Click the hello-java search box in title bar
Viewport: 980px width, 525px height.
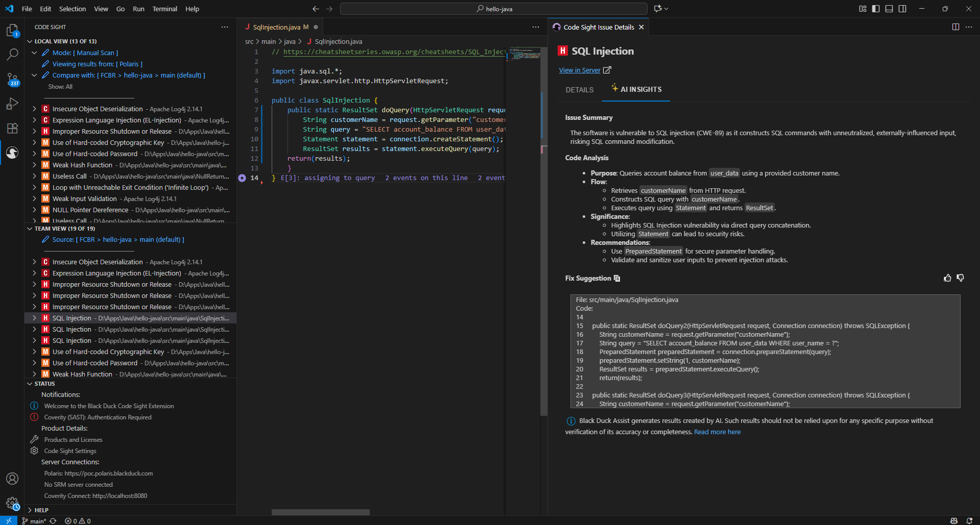pyautogui.click(x=493, y=9)
